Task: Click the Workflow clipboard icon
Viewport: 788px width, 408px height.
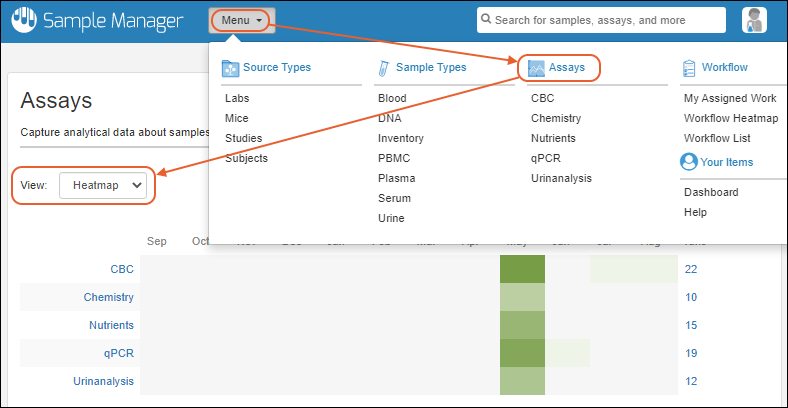Action: click(689, 68)
